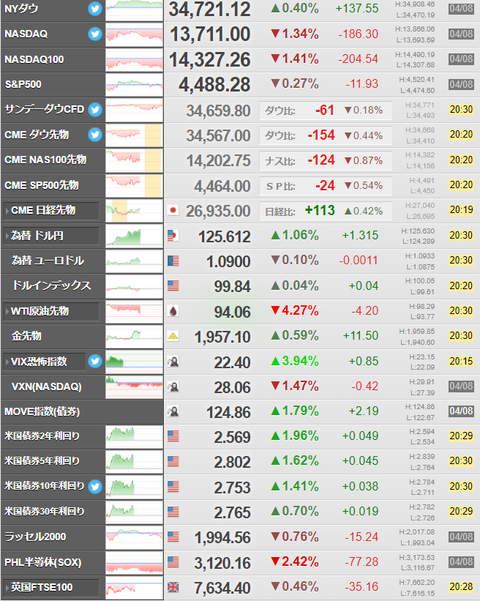This screenshot has height=601, width=480.
Task: Open the CME NAS100先物 label
Action: tap(45, 160)
